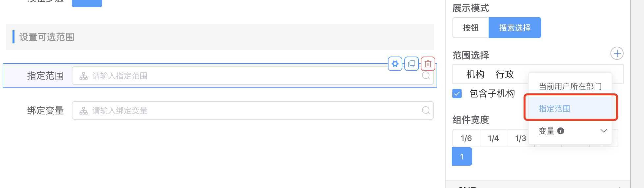Select 搜索选择 display mode
The width and height of the screenshot is (644, 188).
[515, 28]
